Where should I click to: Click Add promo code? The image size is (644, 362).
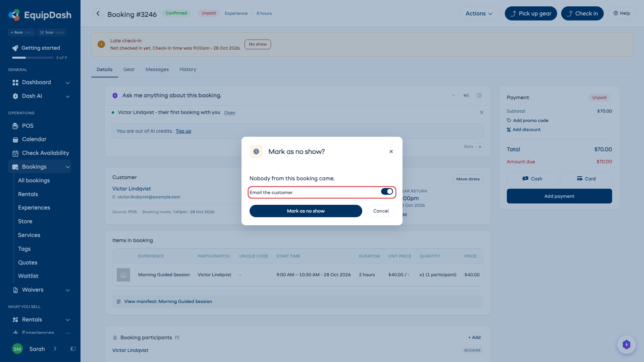[x=527, y=120]
